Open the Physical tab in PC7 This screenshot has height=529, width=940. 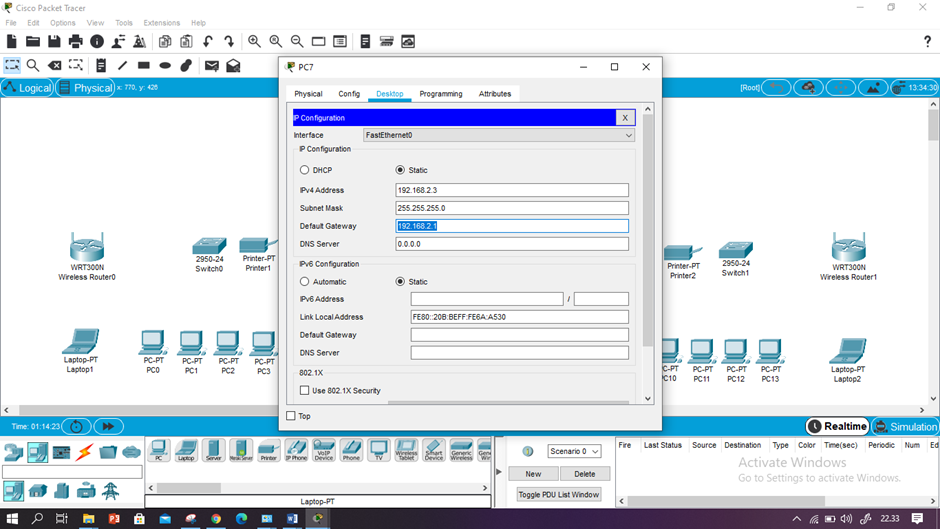[308, 94]
